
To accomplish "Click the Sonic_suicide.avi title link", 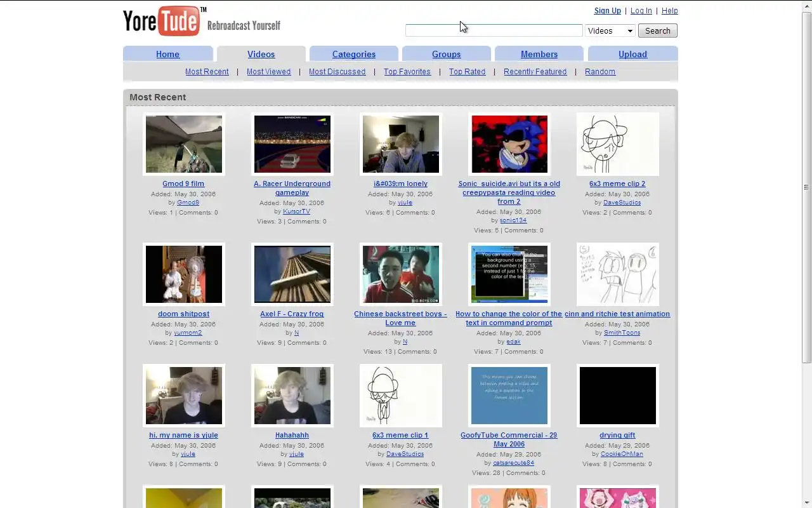I will [509, 192].
